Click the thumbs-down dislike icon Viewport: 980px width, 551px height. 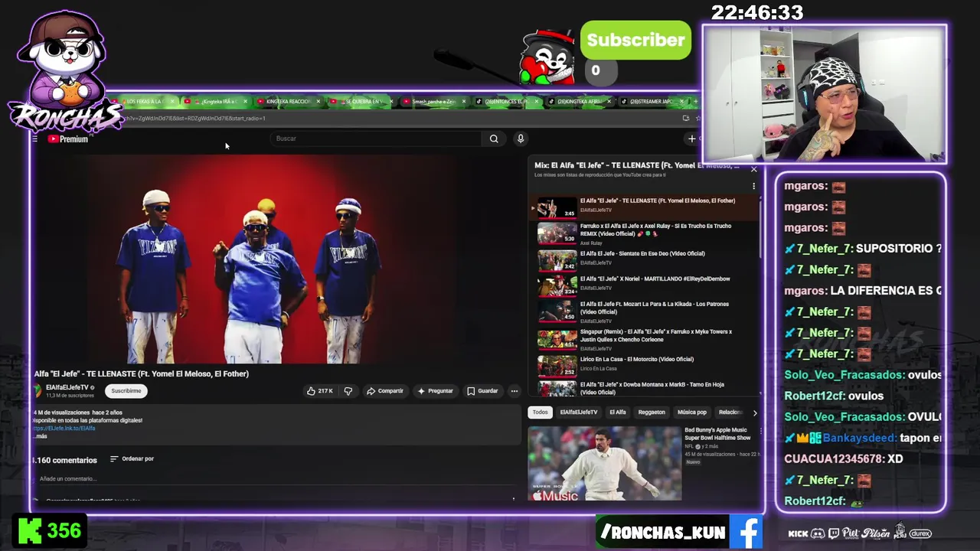[x=348, y=391]
